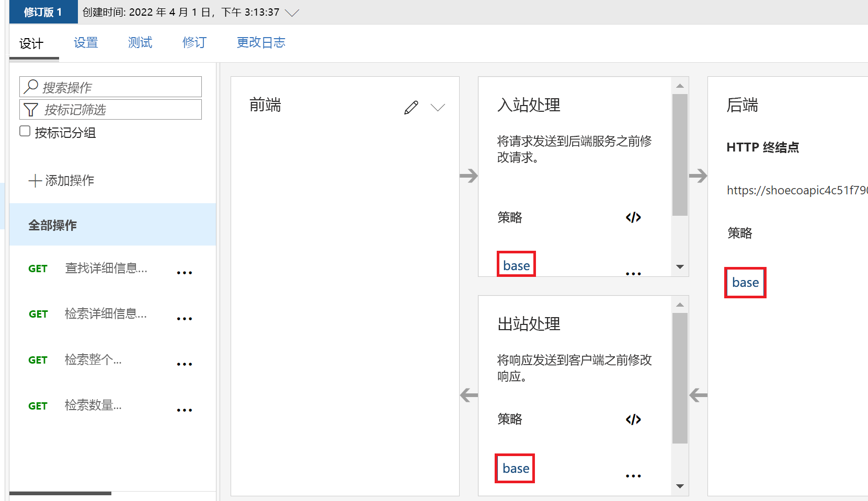Viewport: 868px width, 501px height.
Task: Click the 入站处理 vertical scrollbar thumb
Action: tap(680, 155)
